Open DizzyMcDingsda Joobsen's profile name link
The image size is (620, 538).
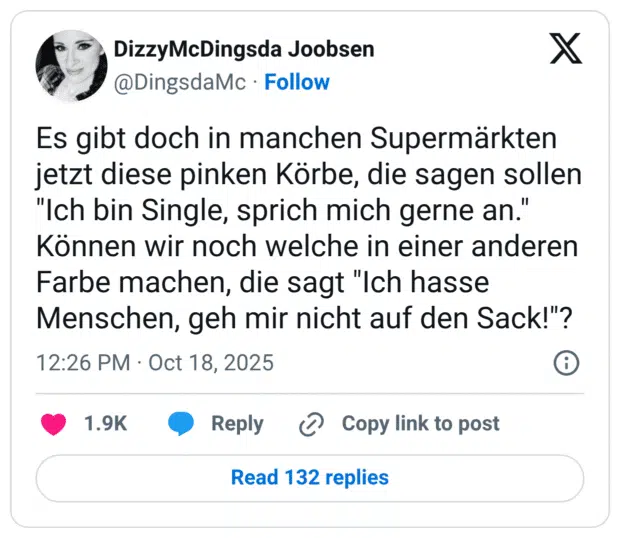(x=245, y=50)
